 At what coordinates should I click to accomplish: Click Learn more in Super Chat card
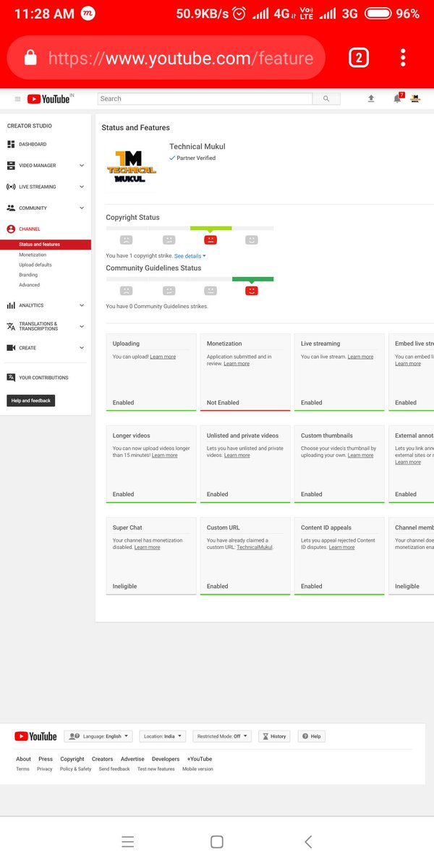point(147,548)
